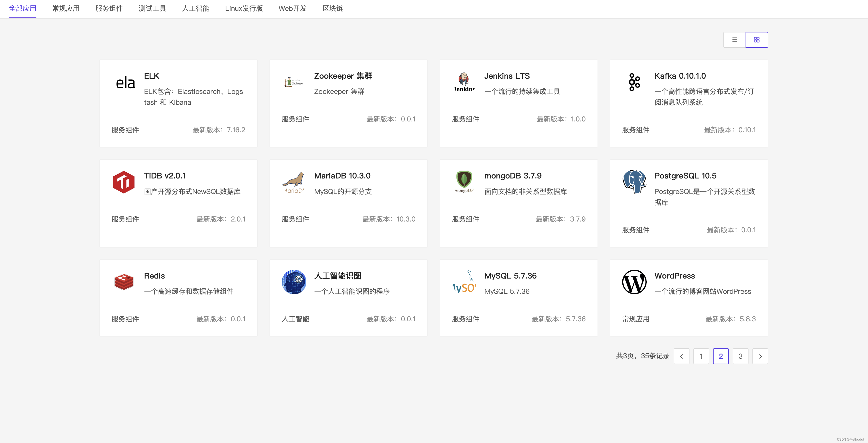Click the MariaDB seal logo icon
Viewport: 868px width, 443px height.
tap(294, 182)
